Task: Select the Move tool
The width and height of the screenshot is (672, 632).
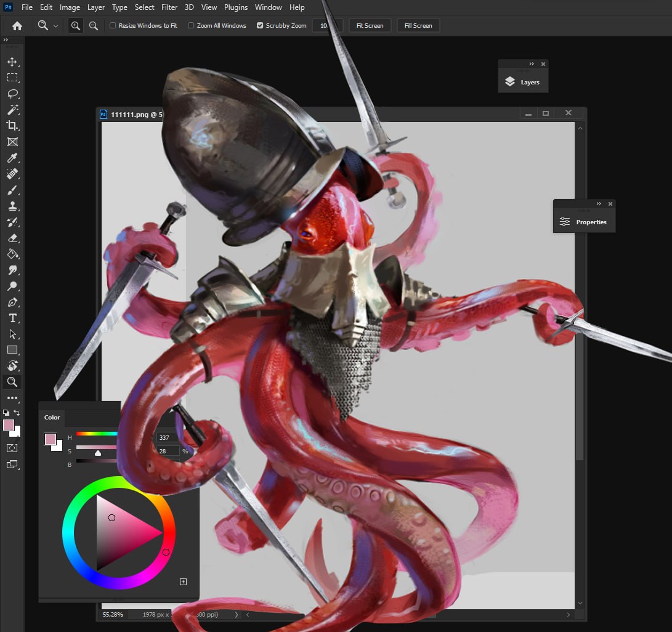Action: click(x=12, y=62)
